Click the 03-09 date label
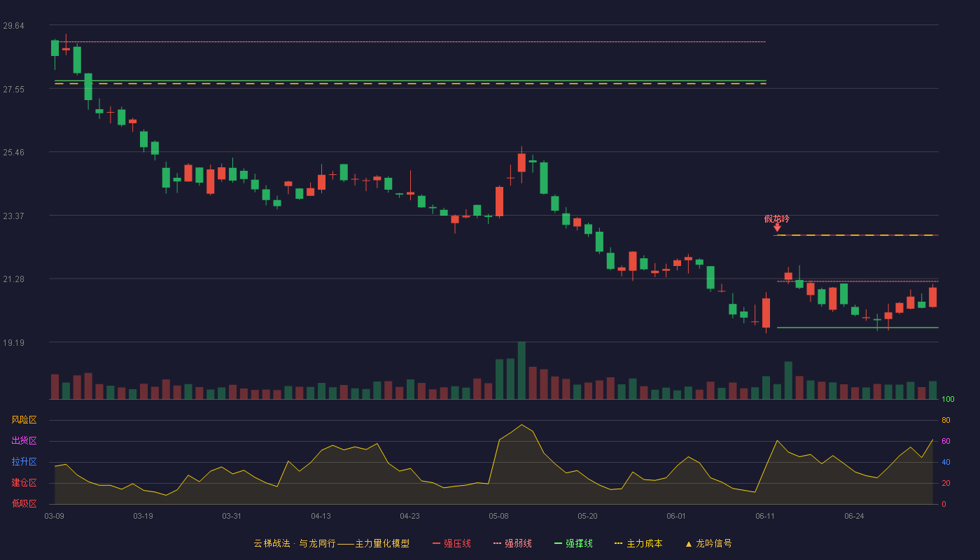Screen dimensions: 980x560 click(x=54, y=516)
